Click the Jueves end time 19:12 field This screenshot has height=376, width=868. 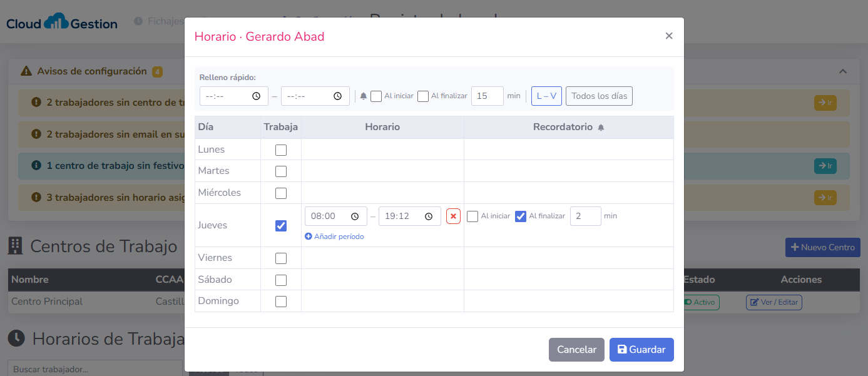coord(410,216)
